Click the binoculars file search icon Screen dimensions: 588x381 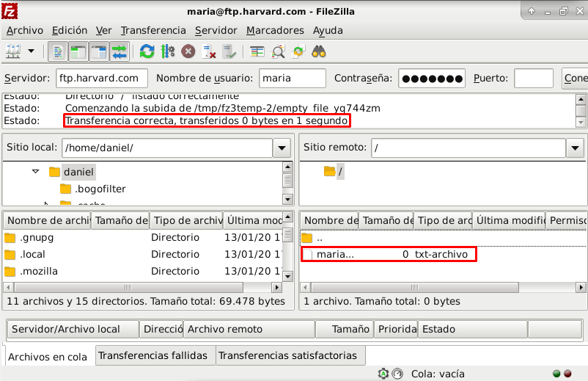click(x=319, y=51)
